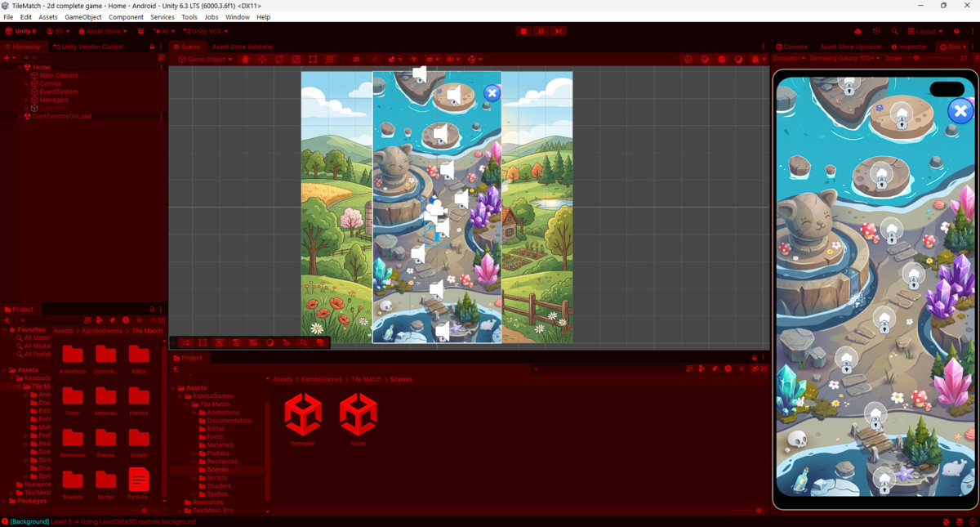Viewport: 980px width, 527px height.
Task: Toggle 2D view mode in Scene
Action: click(356, 59)
